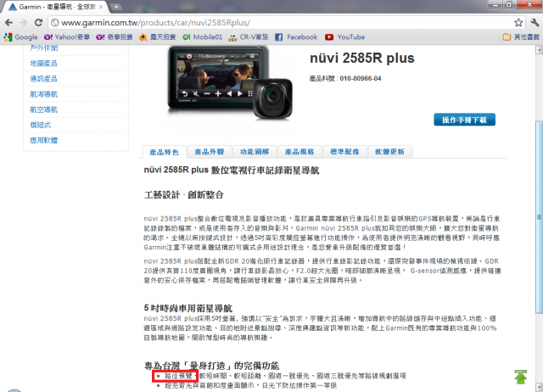Viewport: 543px width, 392px height.
Task: Switch to the 軟體更新 tab
Action: coord(390,152)
